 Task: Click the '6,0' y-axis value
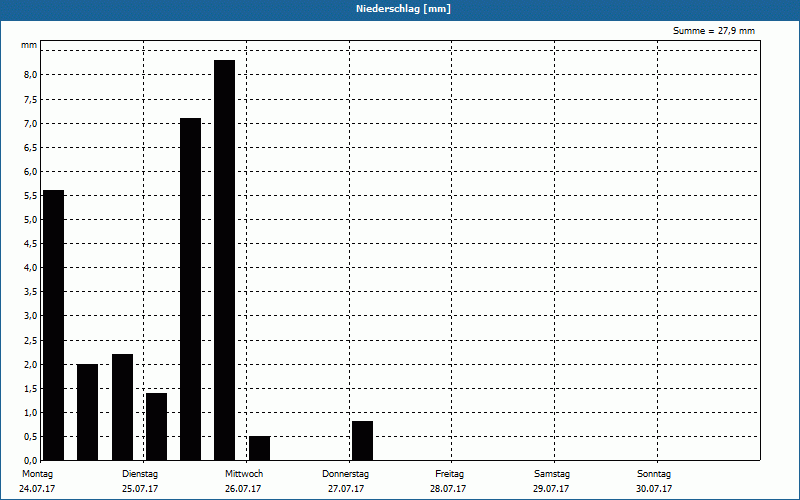tap(31, 172)
